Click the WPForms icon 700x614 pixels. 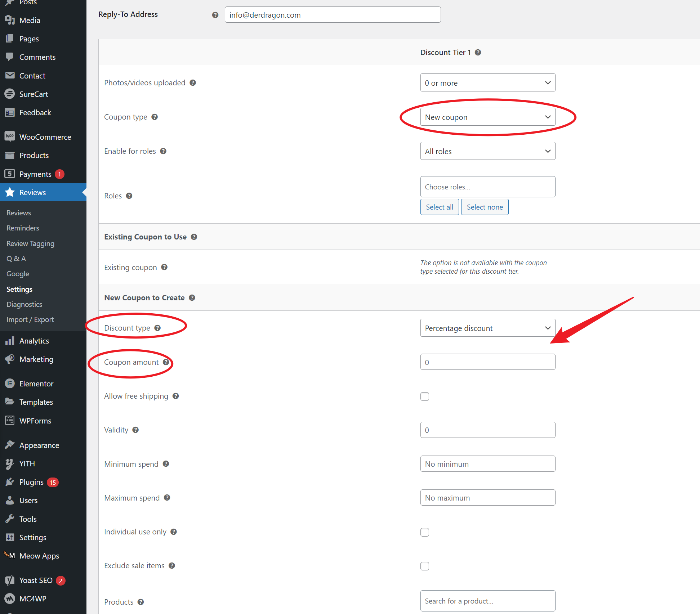pyautogui.click(x=9, y=420)
